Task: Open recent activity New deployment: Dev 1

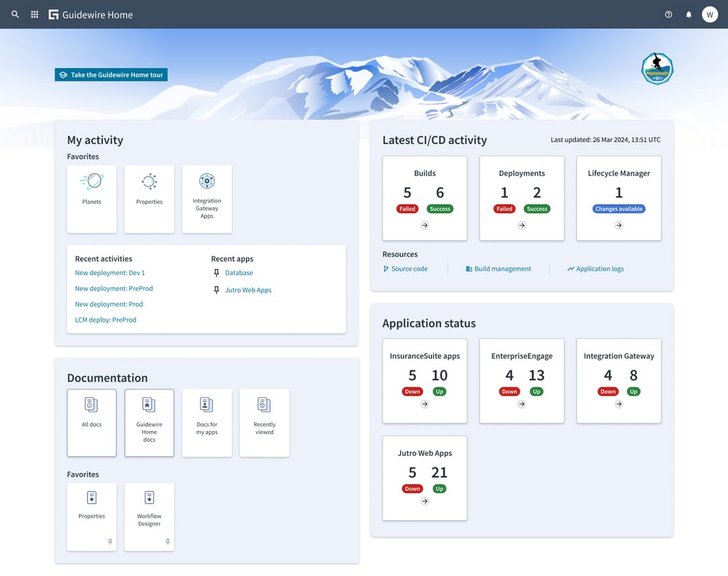Action: (110, 272)
